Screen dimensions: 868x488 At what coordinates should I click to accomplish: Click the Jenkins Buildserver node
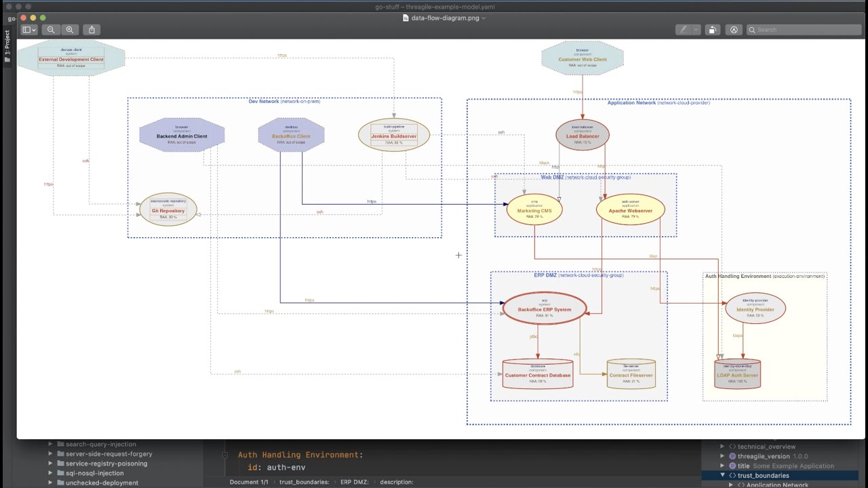(x=394, y=135)
